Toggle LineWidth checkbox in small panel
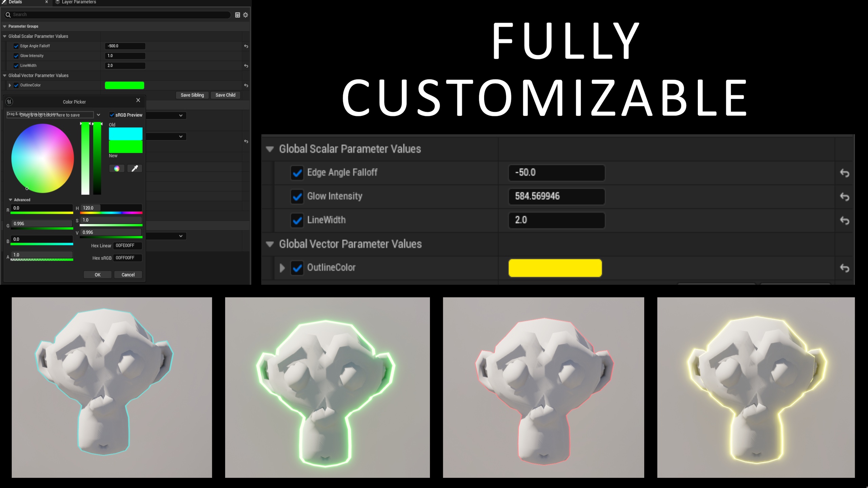868x488 pixels. (16, 66)
